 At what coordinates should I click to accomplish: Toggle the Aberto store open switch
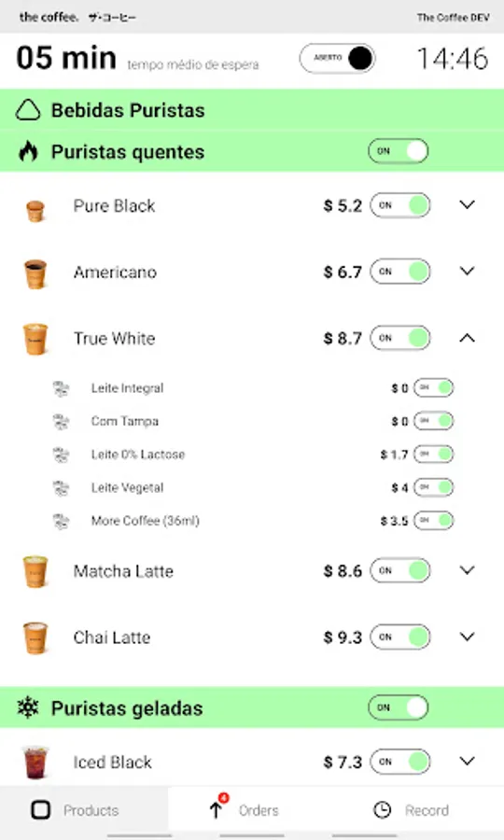[x=338, y=59]
